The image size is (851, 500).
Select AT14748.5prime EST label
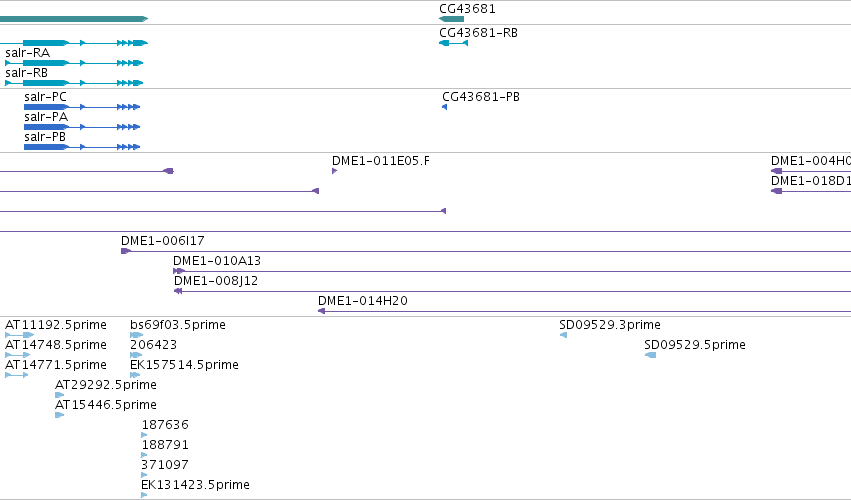tap(56, 345)
